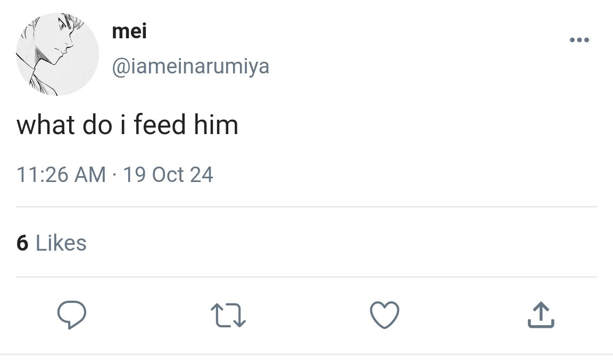Image resolution: width=613 pixels, height=364 pixels.
Task: Select the word feed in the tweet
Action: (x=160, y=125)
